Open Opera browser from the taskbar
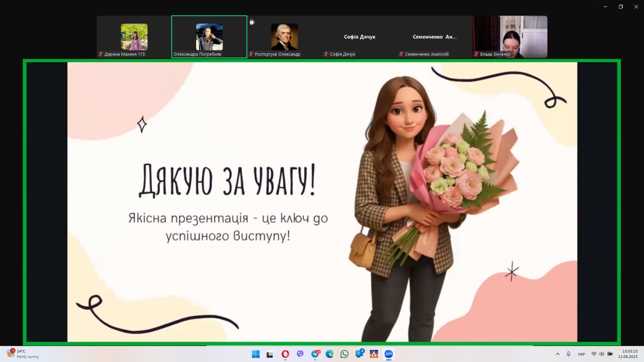Image resolution: width=644 pixels, height=362 pixels. pyautogui.click(x=285, y=354)
